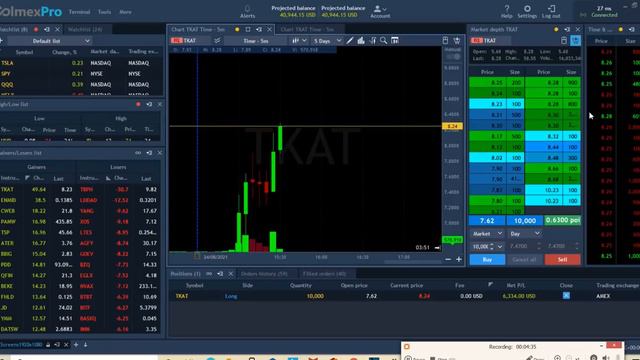640x360 pixels.
Task: Open the Market order type dropdown
Action: coord(487,233)
